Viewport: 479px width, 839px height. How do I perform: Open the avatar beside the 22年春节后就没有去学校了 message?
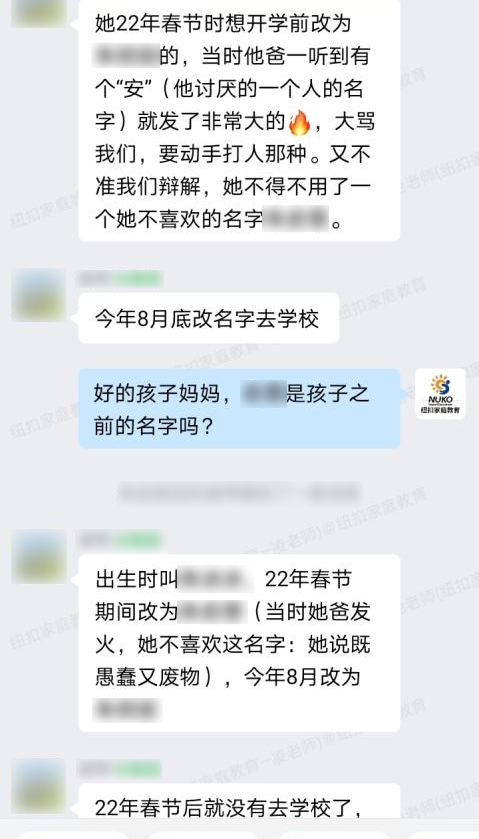(x=39, y=787)
